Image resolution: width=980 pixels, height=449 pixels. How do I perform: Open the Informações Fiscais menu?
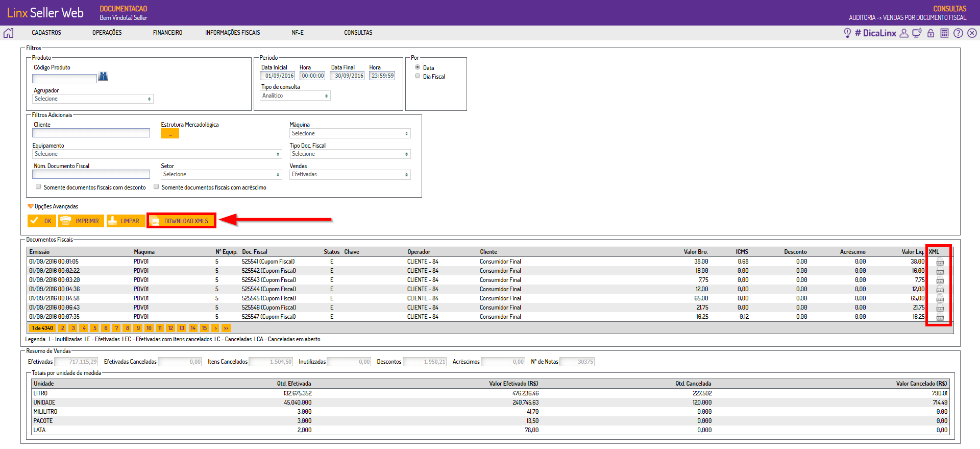232,33
